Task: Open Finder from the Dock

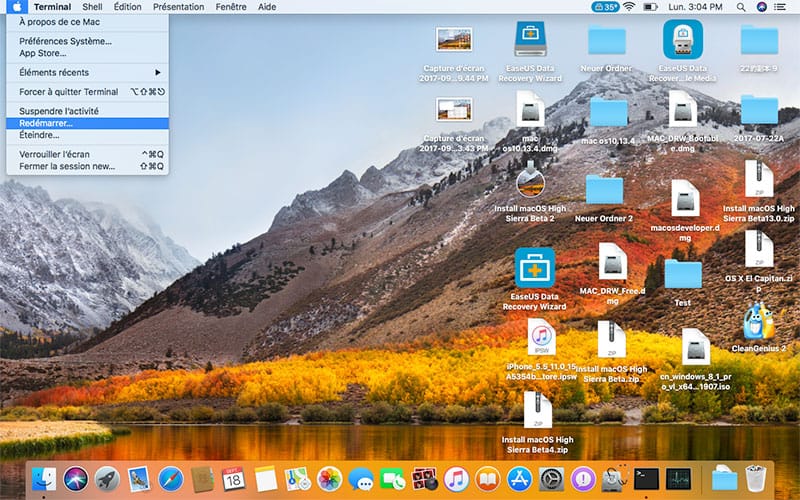Action: click(44, 480)
